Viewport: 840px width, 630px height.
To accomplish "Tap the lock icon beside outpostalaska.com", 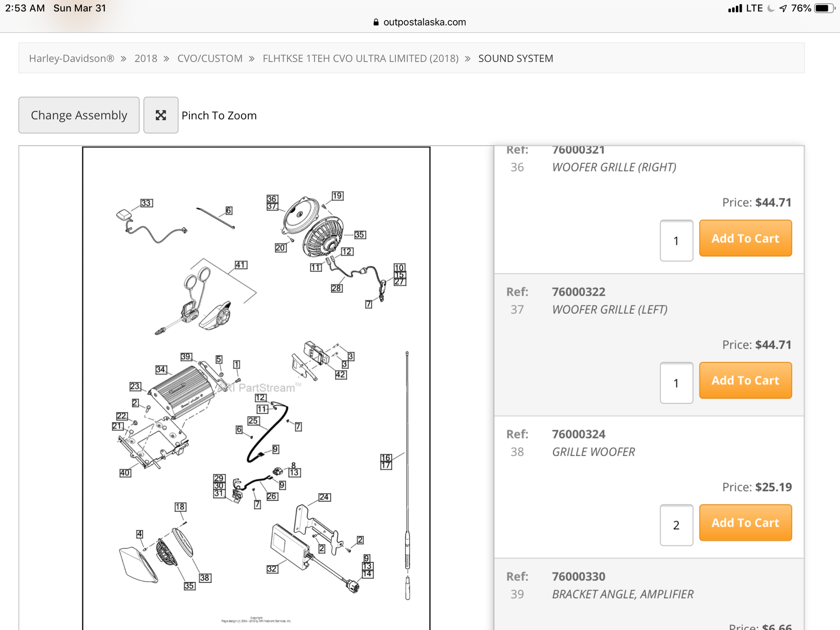I will (x=376, y=22).
